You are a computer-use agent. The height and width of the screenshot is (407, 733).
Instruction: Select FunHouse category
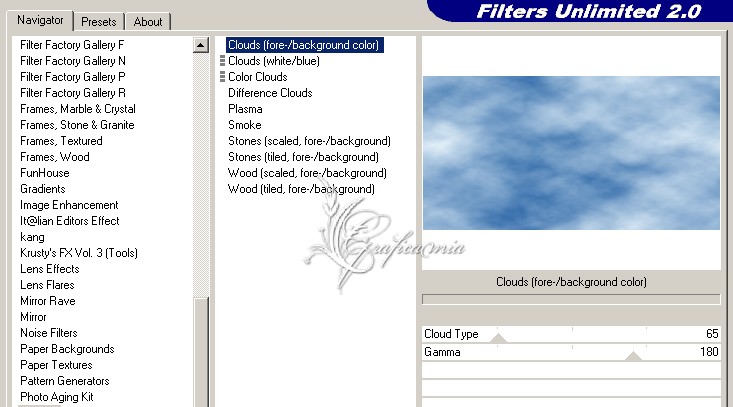(44, 173)
